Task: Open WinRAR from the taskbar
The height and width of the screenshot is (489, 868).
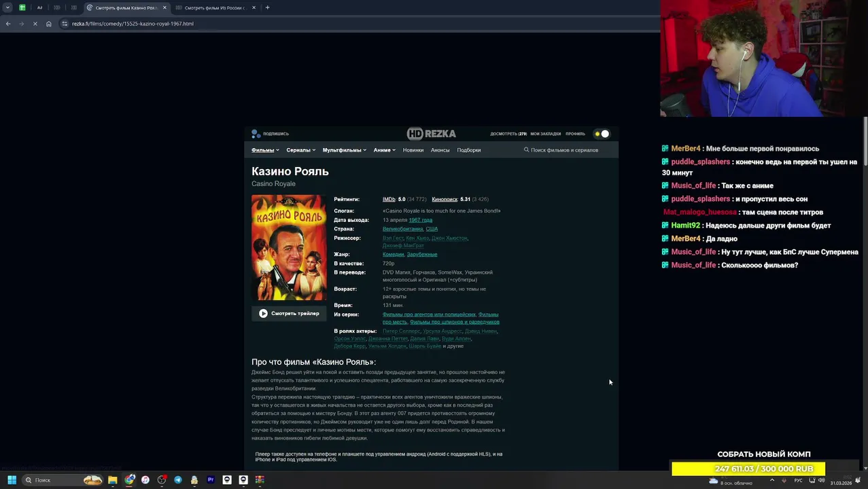Action: (260, 480)
